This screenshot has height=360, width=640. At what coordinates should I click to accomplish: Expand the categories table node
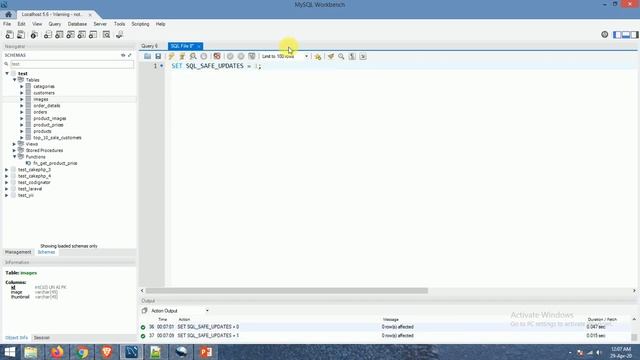click(22, 87)
